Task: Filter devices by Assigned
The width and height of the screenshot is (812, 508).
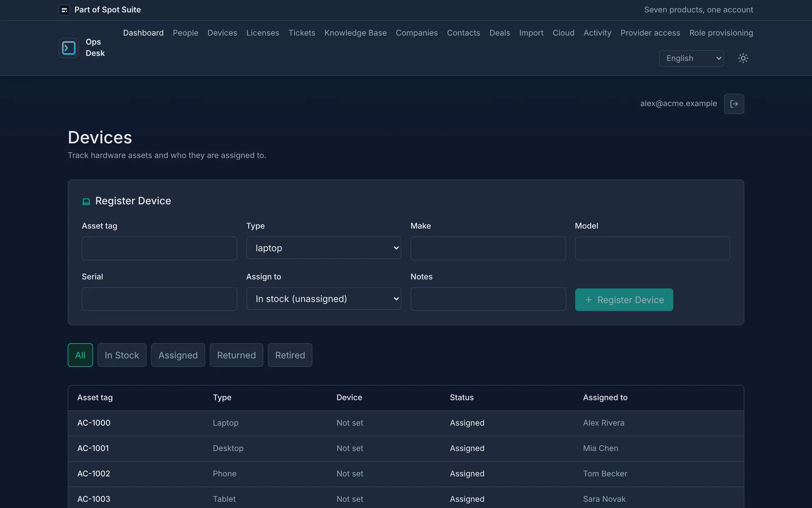Action: (x=178, y=355)
